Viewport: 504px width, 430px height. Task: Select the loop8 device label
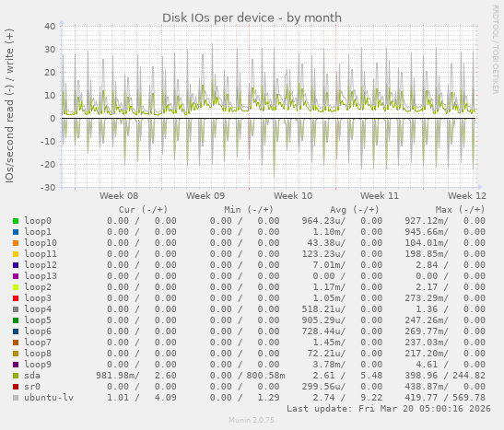click(38, 354)
